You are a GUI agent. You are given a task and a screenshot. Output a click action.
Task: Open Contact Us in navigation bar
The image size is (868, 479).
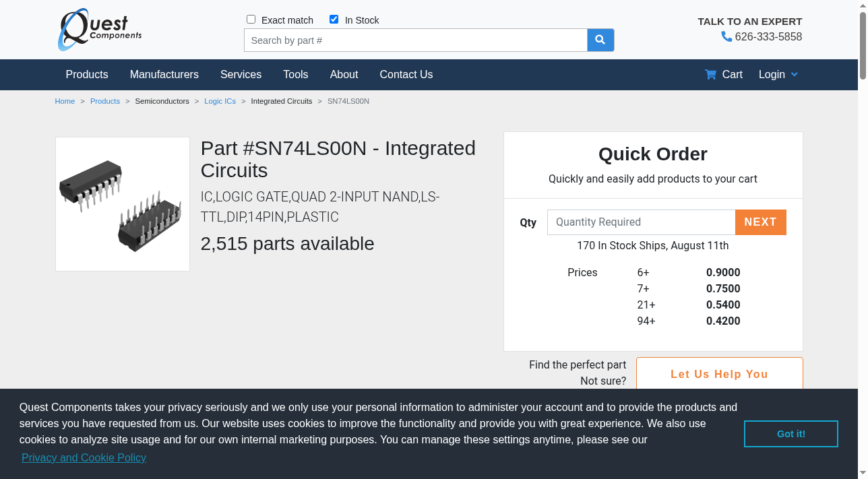tap(406, 75)
